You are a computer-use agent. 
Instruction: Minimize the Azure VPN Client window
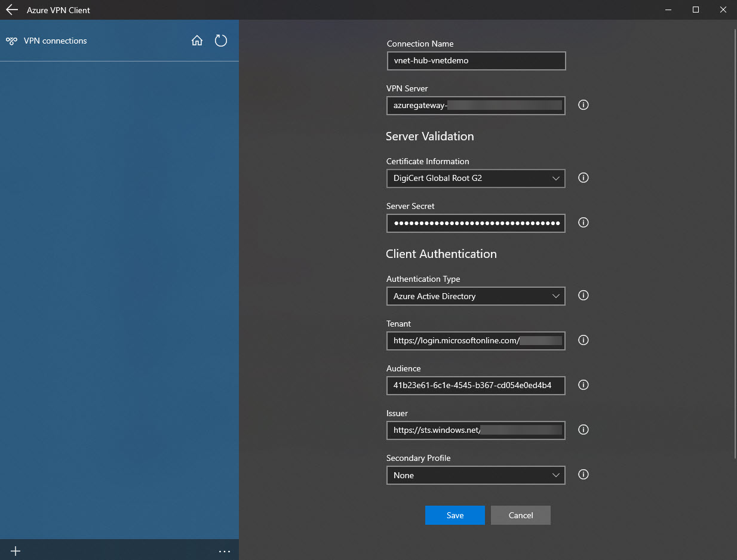pyautogui.click(x=668, y=10)
